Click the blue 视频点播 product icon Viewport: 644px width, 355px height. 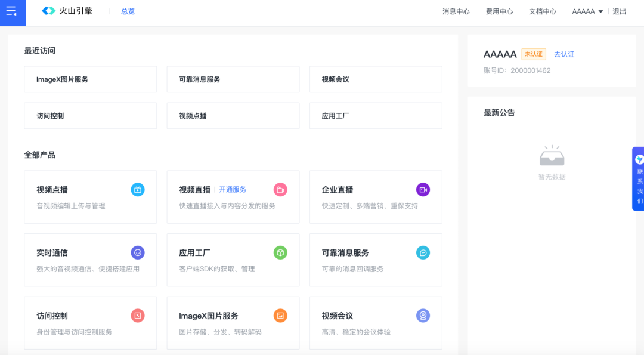click(138, 190)
